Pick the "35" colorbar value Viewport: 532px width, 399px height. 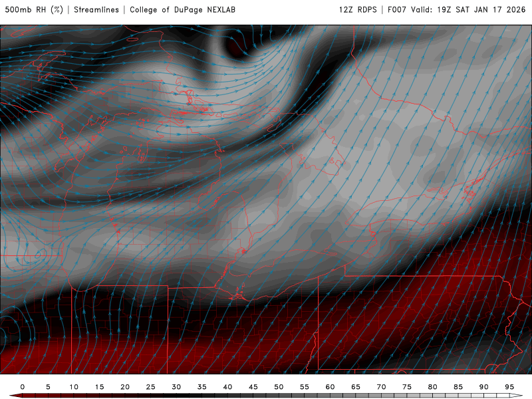coord(202,387)
